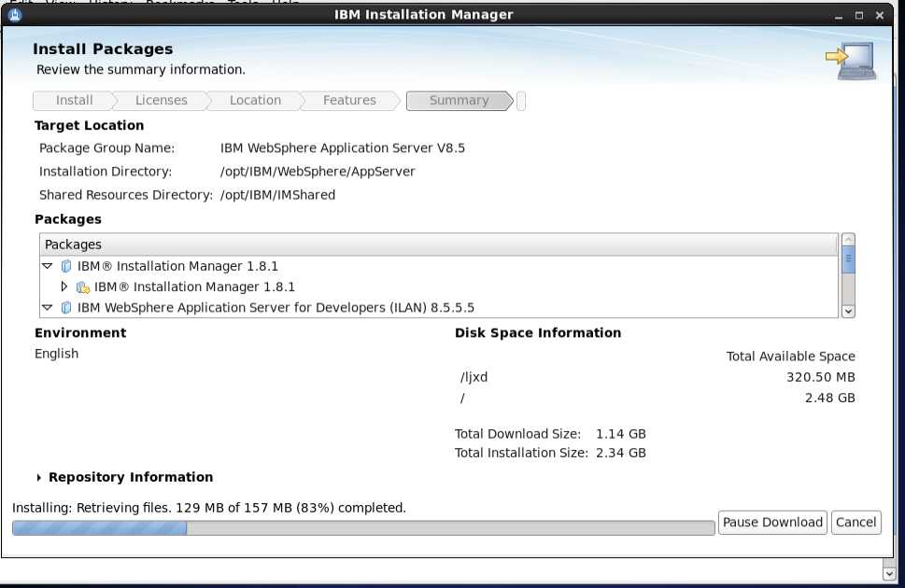The width and height of the screenshot is (905, 588).
Task: Click the 'English' environment entry
Action: [x=57, y=354]
